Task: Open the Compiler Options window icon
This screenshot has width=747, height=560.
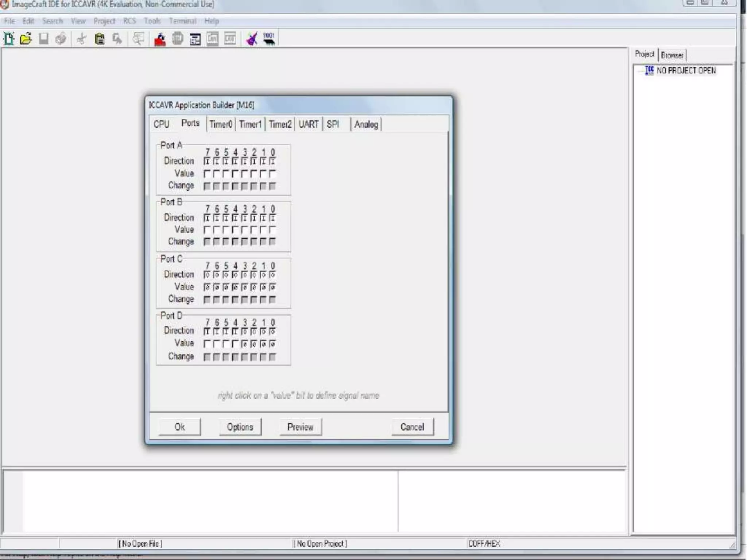Action: coord(195,39)
